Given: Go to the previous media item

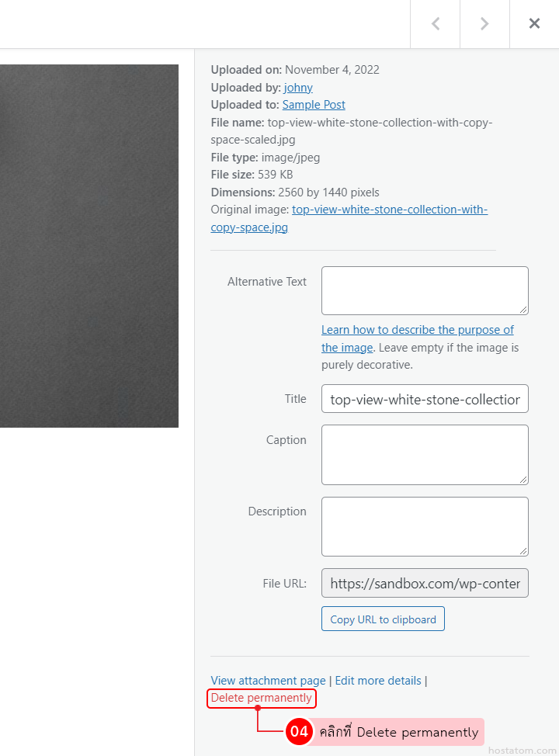Looking at the screenshot, I should pos(436,24).
